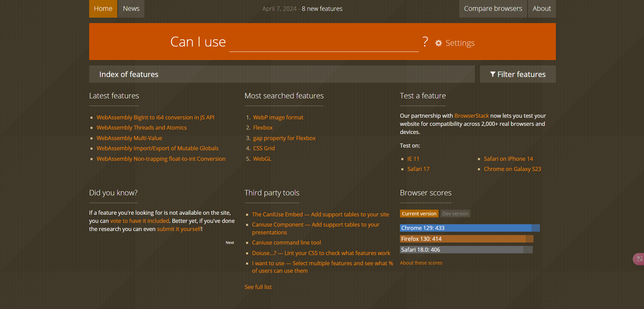
Task: Click the funnel icon in Filter features
Action: (493, 74)
